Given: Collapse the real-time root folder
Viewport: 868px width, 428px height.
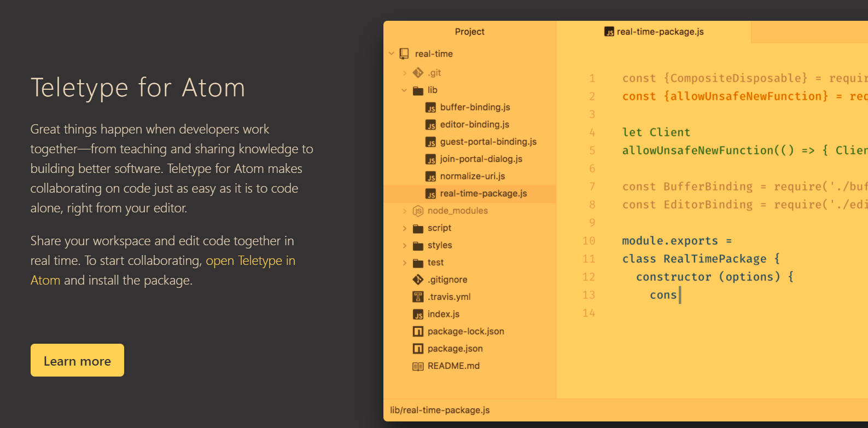Looking at the screenshot, I should pos(392,54).
